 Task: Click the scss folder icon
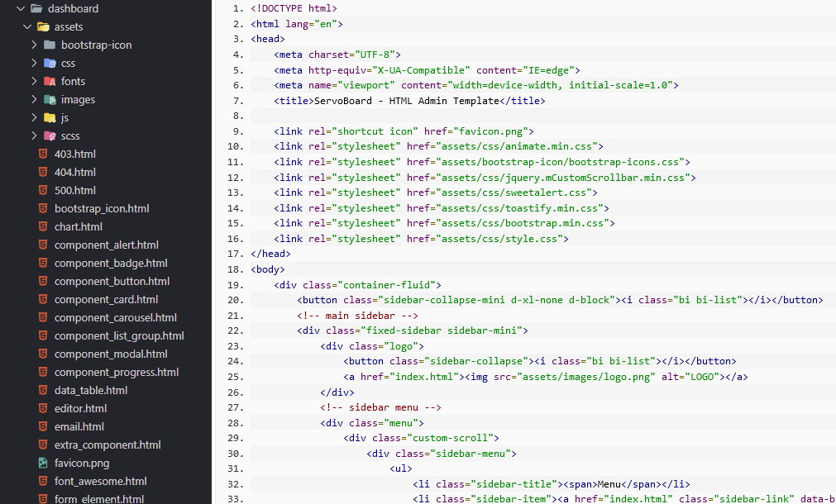[x=50, y=136]
